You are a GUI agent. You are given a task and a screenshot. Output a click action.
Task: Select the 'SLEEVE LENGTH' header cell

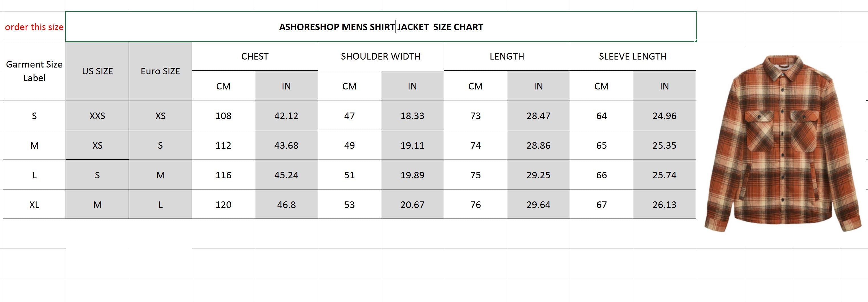[x=633, y=56]
